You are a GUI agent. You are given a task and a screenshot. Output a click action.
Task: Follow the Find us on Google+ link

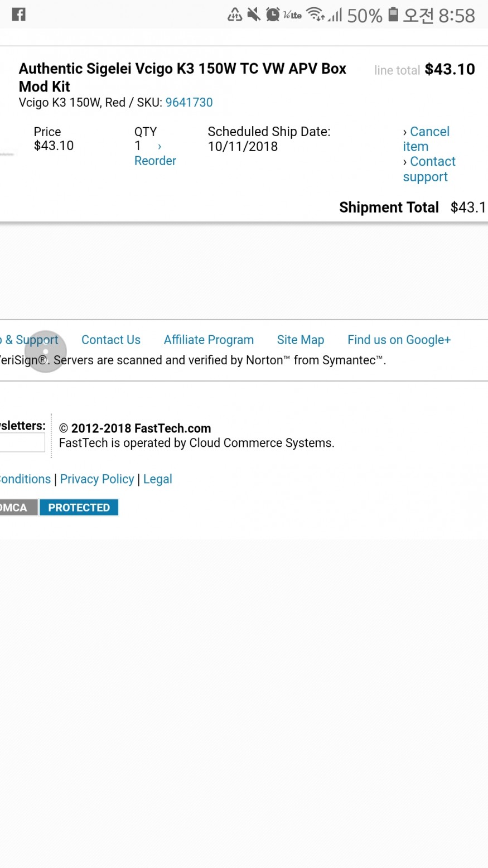399,340
